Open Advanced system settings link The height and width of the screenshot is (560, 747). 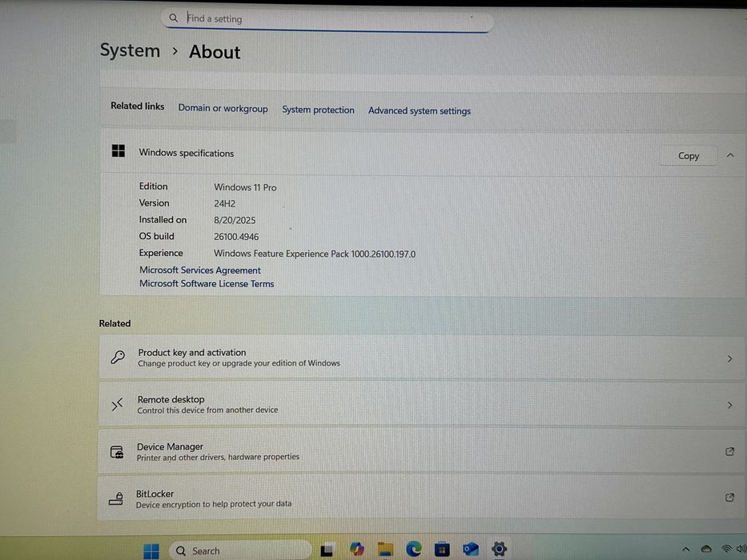pyautogui.click(x=420, y=110)
